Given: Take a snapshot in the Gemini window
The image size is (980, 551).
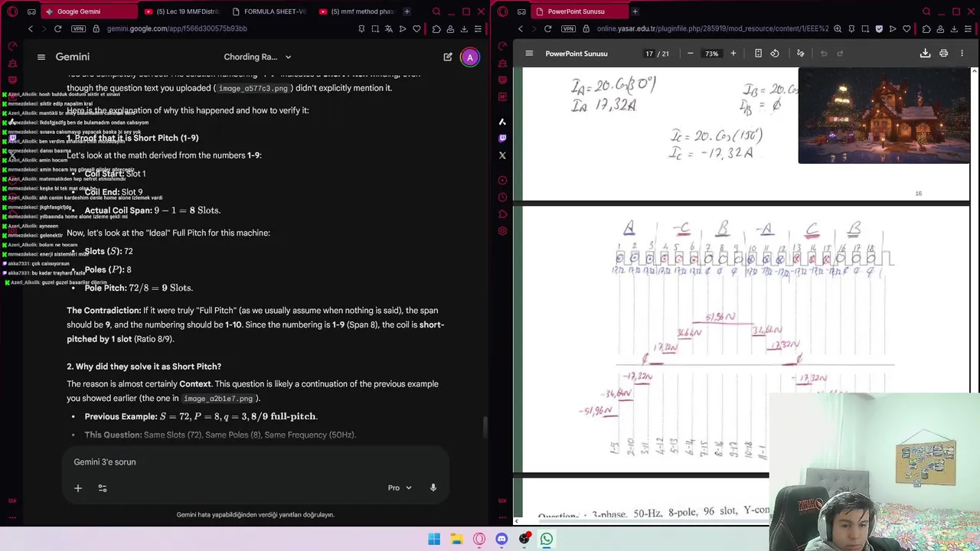Looking at the screenshot, I should pos(375,28).
